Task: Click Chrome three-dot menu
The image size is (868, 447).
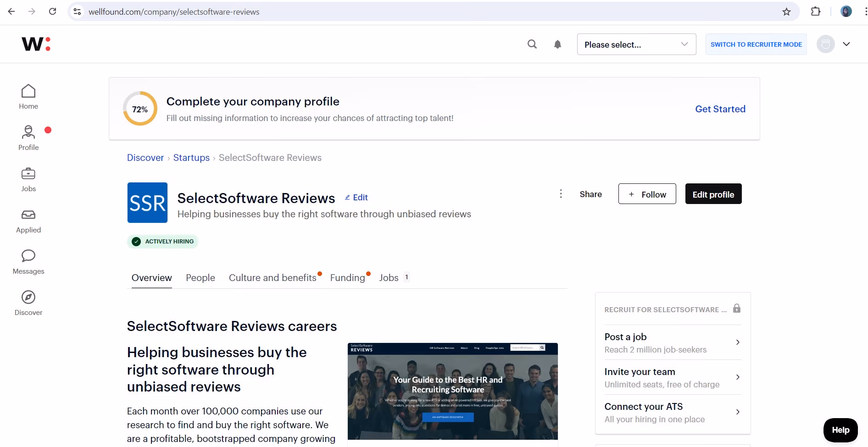Action: (x=865, y=11)
